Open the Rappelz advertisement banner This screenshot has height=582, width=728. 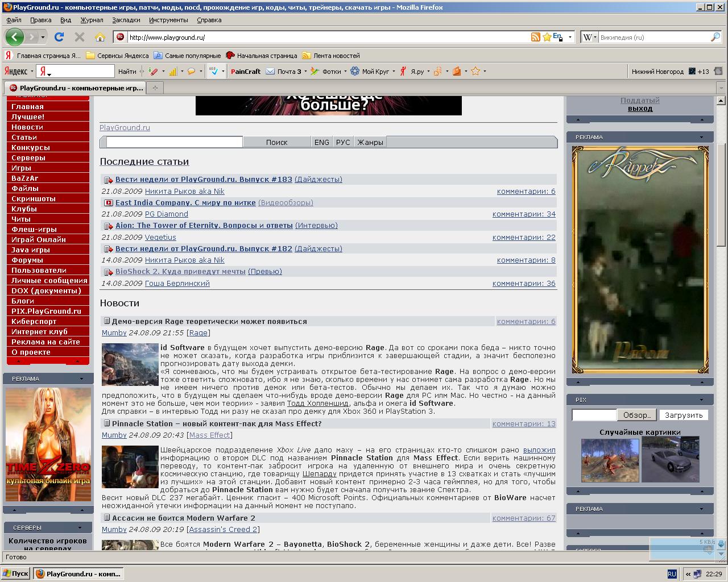(640, 259)
